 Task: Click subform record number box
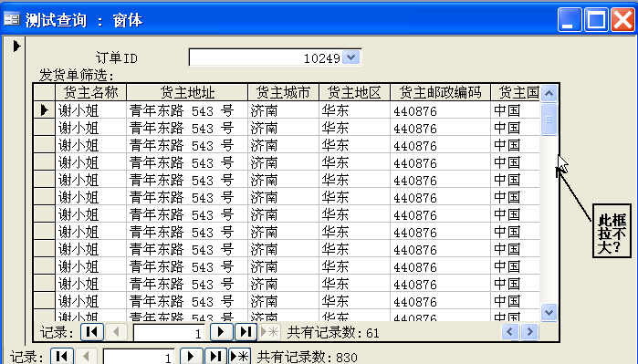[x=169, y=333]
